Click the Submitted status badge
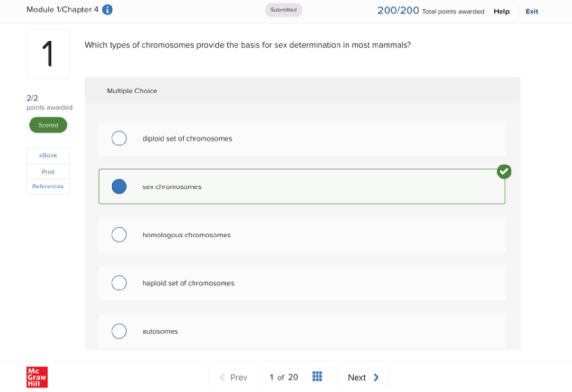The image size is (572, 392). point(284,10)
